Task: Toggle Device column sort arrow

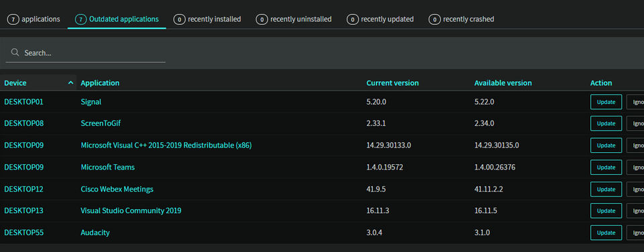Action: pos(70,83)
